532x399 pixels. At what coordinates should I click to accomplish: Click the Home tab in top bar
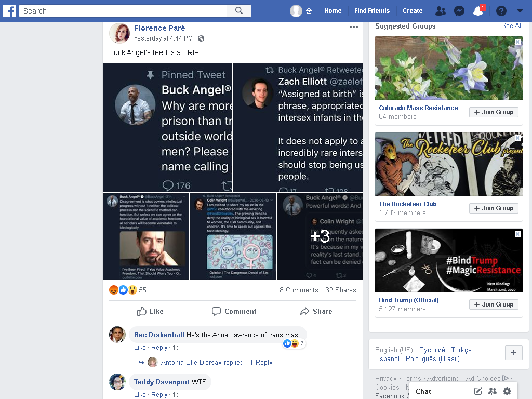[x=332, y=11]
